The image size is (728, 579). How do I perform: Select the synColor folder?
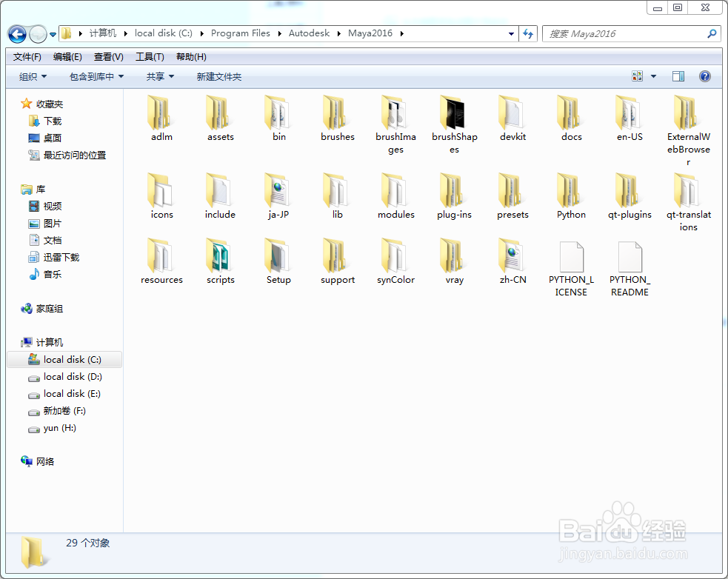[x=395, y=261]
